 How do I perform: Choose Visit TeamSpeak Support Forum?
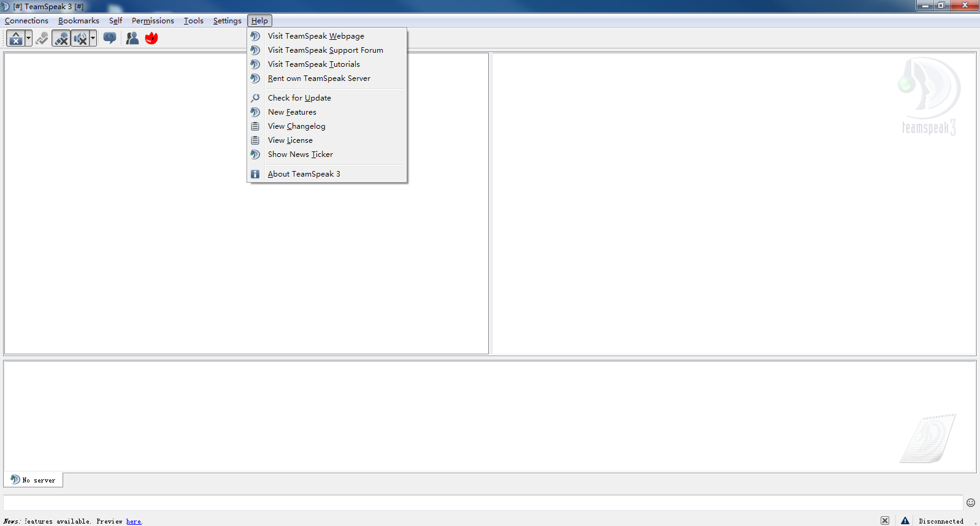(325, 50)
